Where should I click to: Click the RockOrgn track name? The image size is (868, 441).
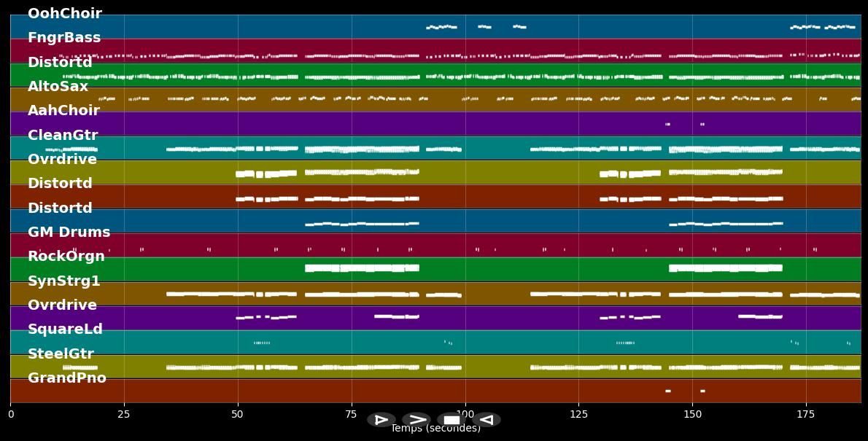point(66,257)
